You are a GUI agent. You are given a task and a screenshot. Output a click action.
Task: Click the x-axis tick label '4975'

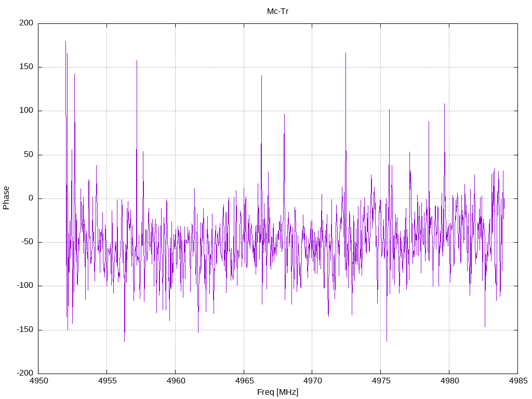tap(381, 381)
